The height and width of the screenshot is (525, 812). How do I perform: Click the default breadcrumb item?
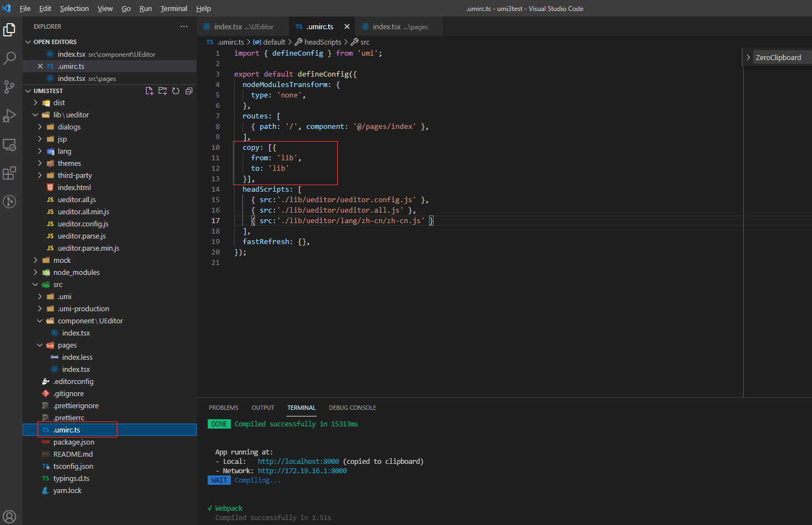269,42
